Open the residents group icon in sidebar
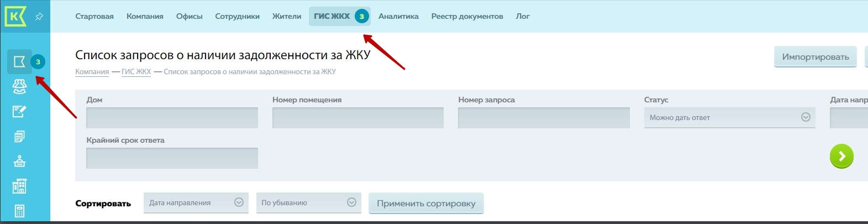The height and width of the screenshot is (224, 868). click(x=19, y=86)
